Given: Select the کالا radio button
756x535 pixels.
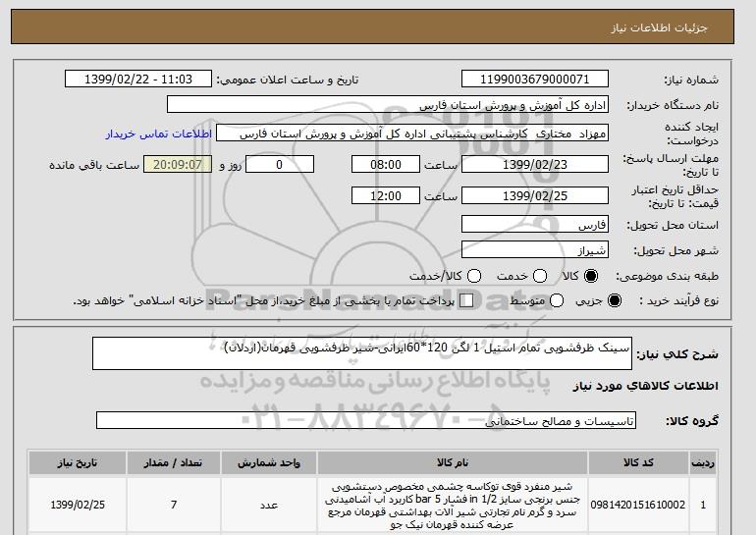Looking at the screenshot, I should point(591,276).
